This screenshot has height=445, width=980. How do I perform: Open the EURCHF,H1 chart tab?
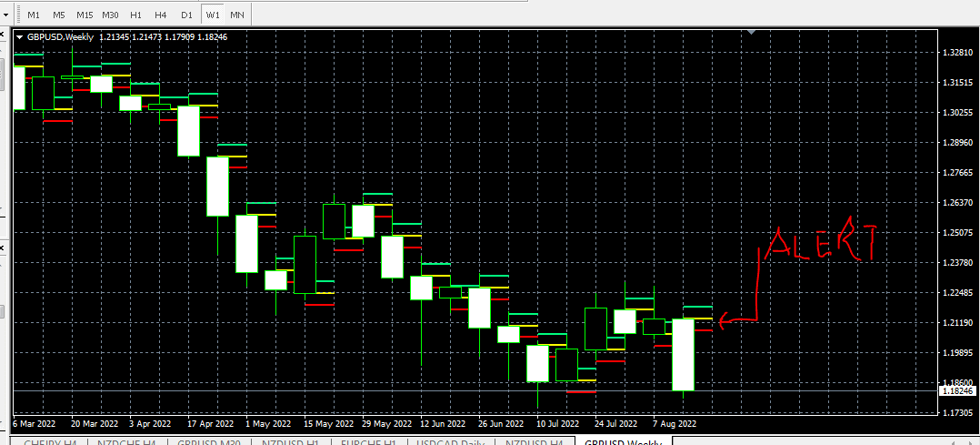(367, 442)
